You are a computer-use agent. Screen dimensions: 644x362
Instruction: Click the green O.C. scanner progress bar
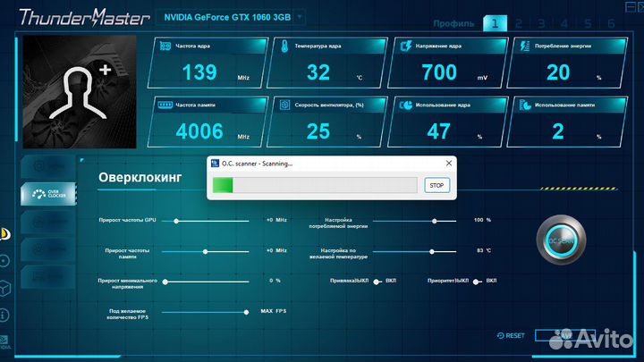tap(223, 185)
